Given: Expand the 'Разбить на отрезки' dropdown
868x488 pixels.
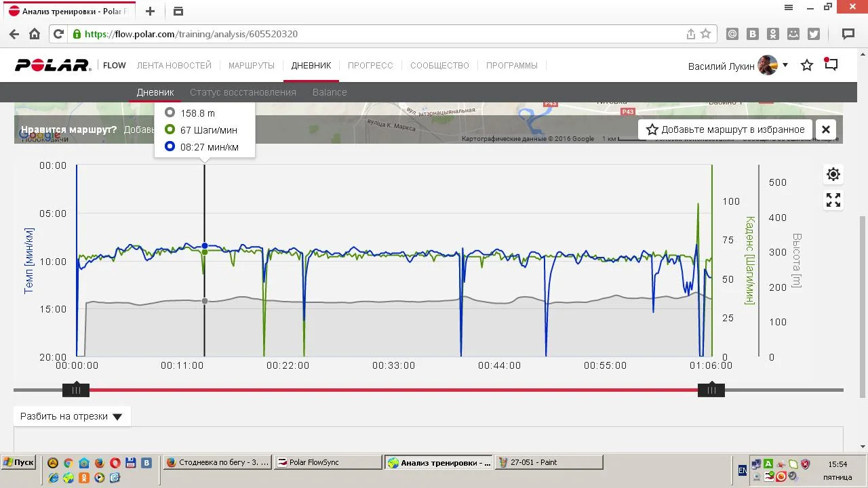Looking at the screenshot, I should pyautogui.click(x=72, y=416).
